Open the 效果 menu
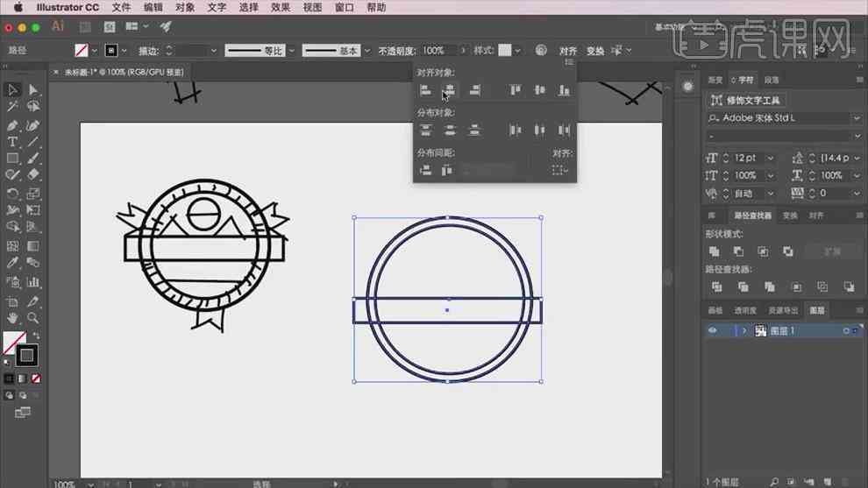The width and height of the screenshot is (868, 488). [x=280, y=8]
